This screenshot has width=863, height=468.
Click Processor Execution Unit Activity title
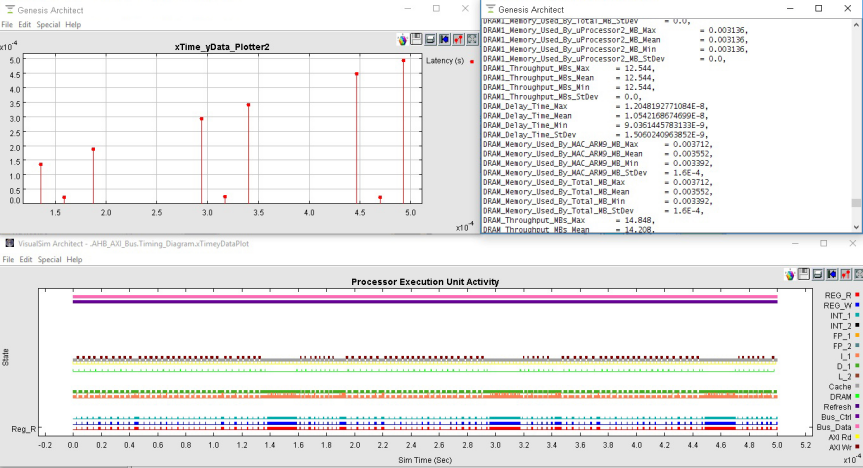coord(425,282)
